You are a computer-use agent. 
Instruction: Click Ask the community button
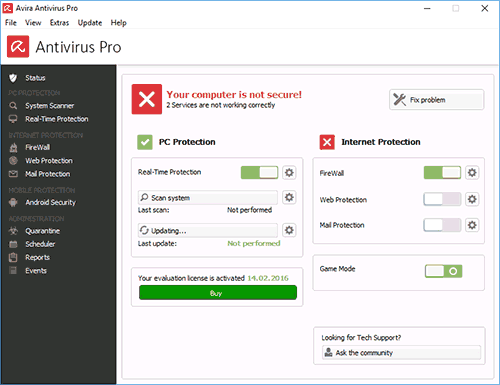(401, 352)
